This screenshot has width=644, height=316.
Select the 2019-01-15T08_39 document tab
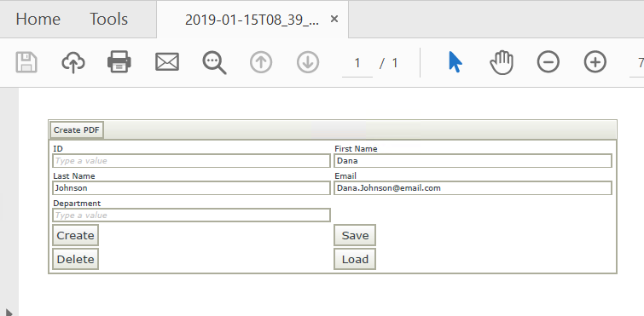click(x=252, y=20)
